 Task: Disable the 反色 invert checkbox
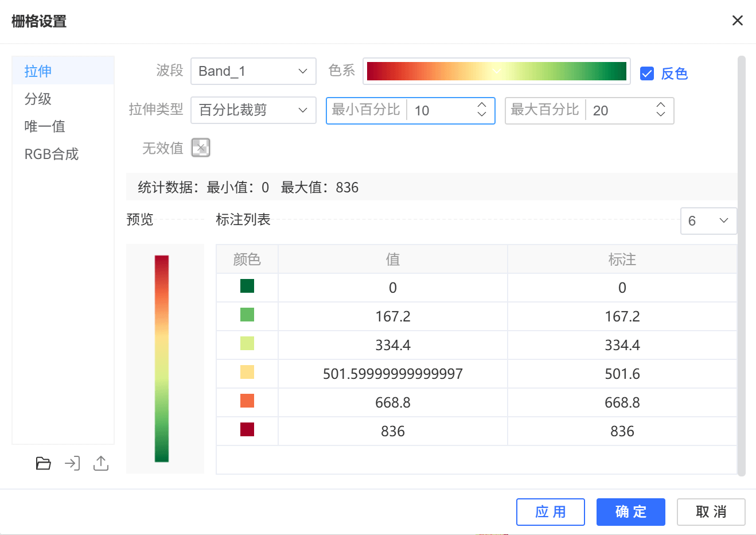pyautogui.click(x=648, y=73)
